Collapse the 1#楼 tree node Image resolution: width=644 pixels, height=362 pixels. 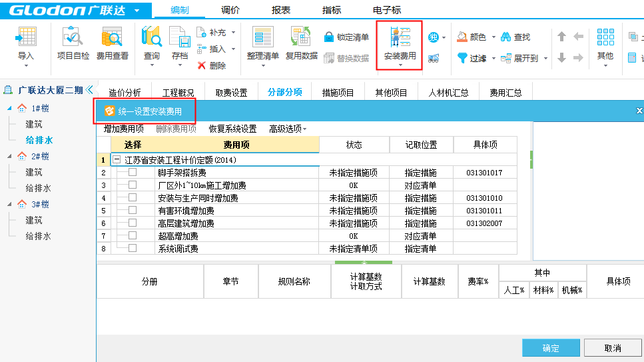click(x=9, y=109)
